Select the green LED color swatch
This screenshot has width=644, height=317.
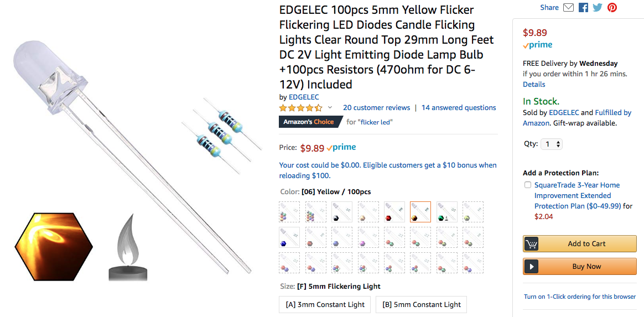tap(447, 212)
